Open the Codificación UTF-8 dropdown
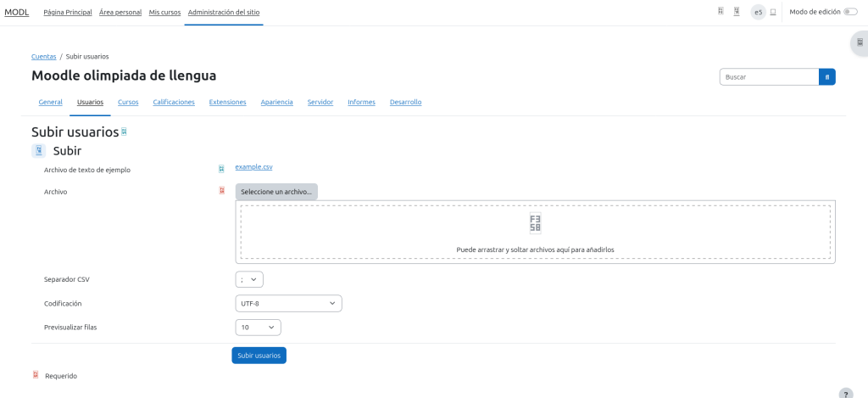Screen dimensions: 868x398 coord(288,303)
